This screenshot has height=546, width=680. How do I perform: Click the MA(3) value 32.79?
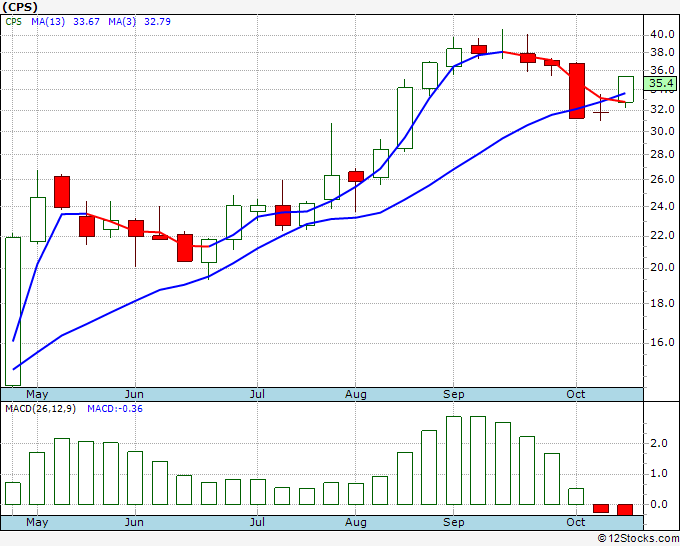(x=157, y=22)
